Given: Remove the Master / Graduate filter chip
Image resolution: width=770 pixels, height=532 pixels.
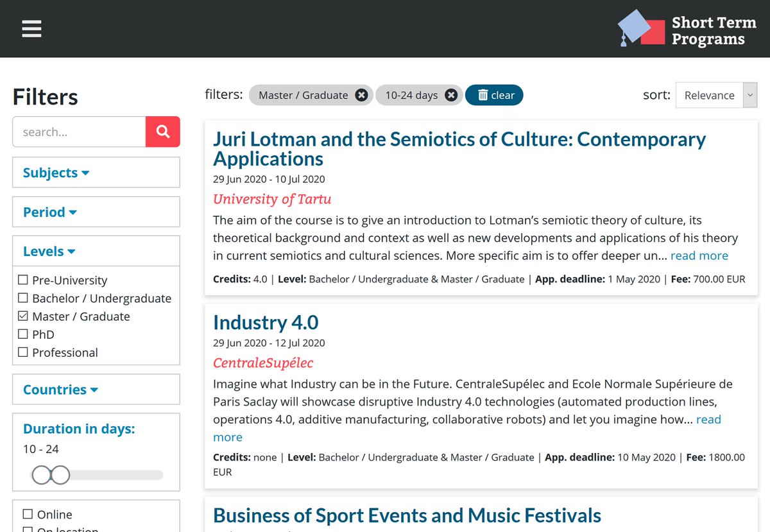Looking at the screenshot, I should [362, 95].
